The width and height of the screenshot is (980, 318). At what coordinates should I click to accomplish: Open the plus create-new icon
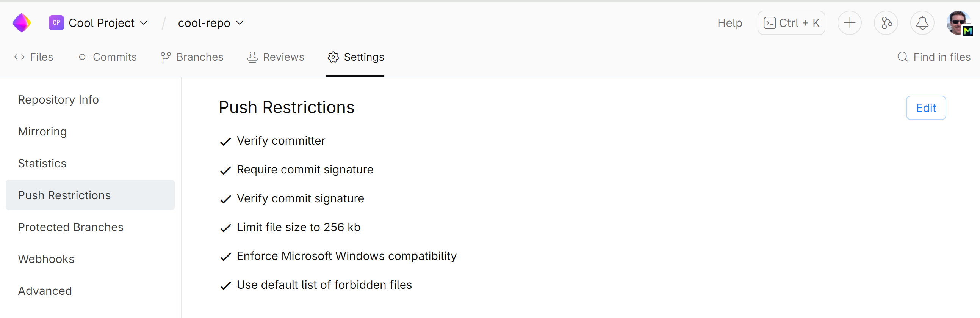[x=849, y=23]
